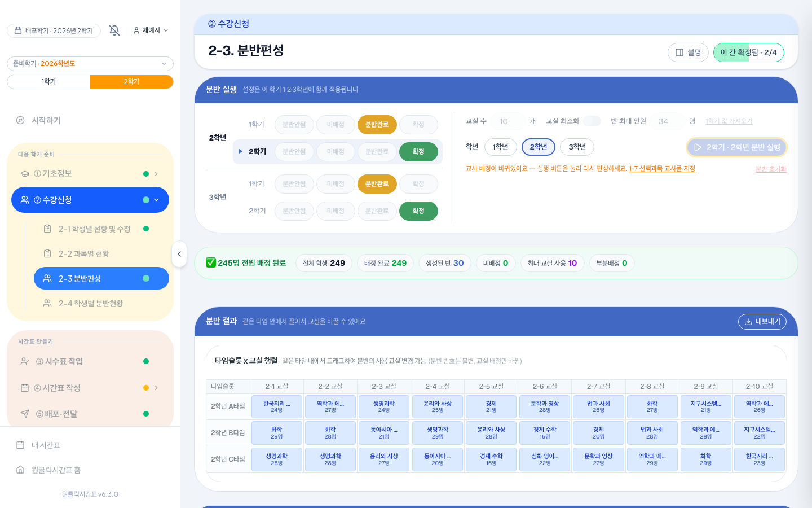This screenshot has width=812, height=508.
Task: Switch to the 1학기 tab
Action: (48, 82)
